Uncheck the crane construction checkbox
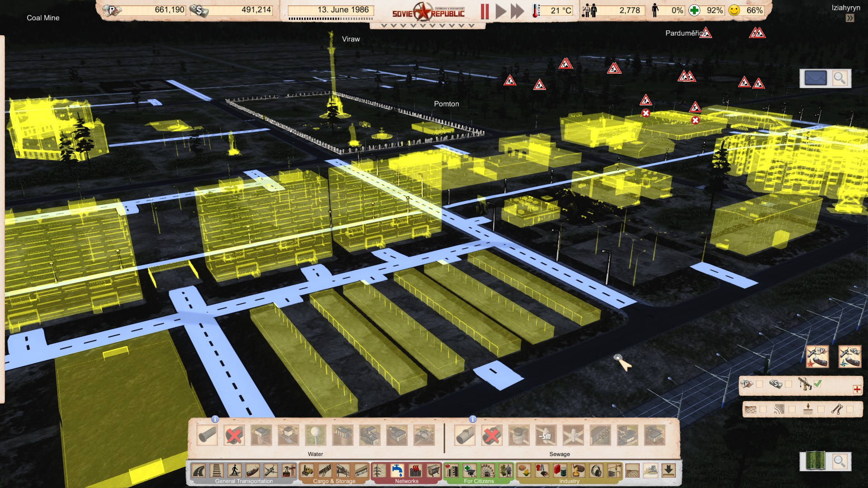868x488 pixels. coord(817,384)
